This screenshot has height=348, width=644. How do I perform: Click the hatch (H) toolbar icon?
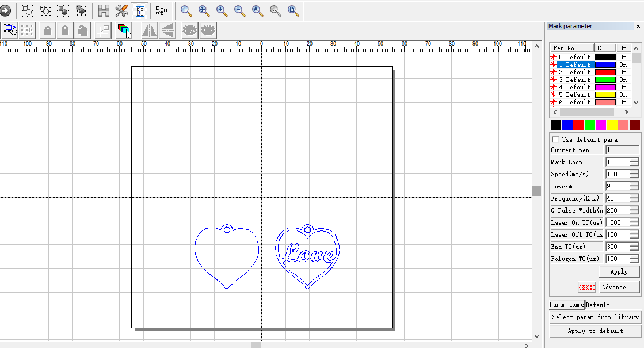(104, 10)
